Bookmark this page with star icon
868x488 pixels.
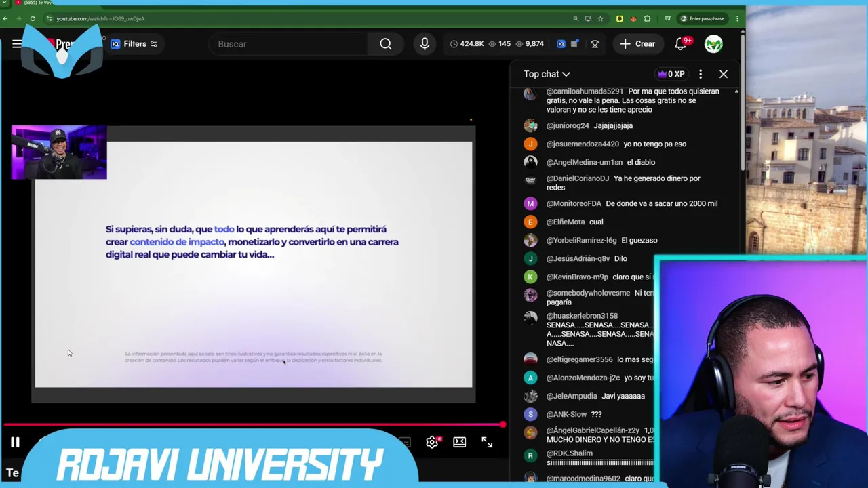point(600,18)
